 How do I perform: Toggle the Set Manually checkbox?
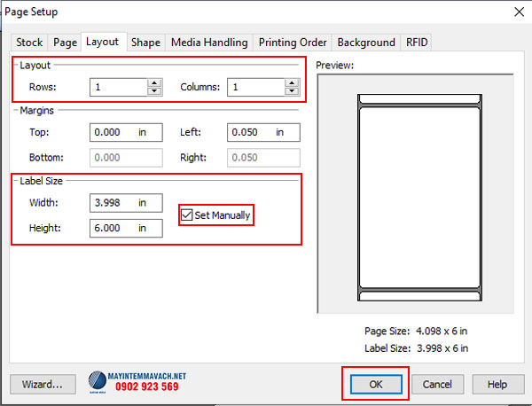coord(186,215)
